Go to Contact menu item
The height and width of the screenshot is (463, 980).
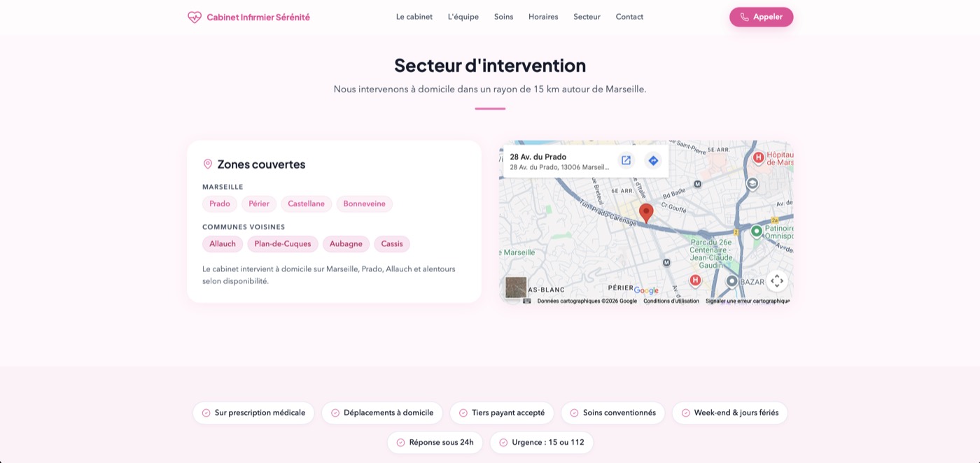(629, 17)
